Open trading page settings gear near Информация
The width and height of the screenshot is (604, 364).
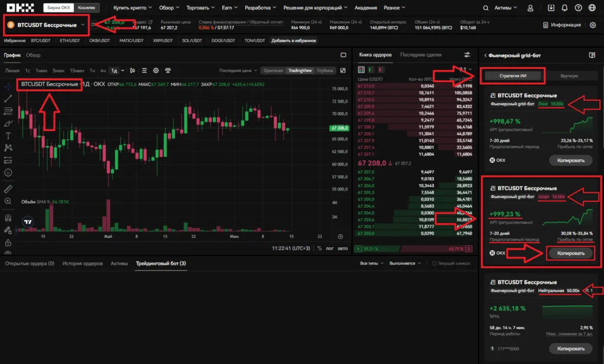(x=593, y=25)
